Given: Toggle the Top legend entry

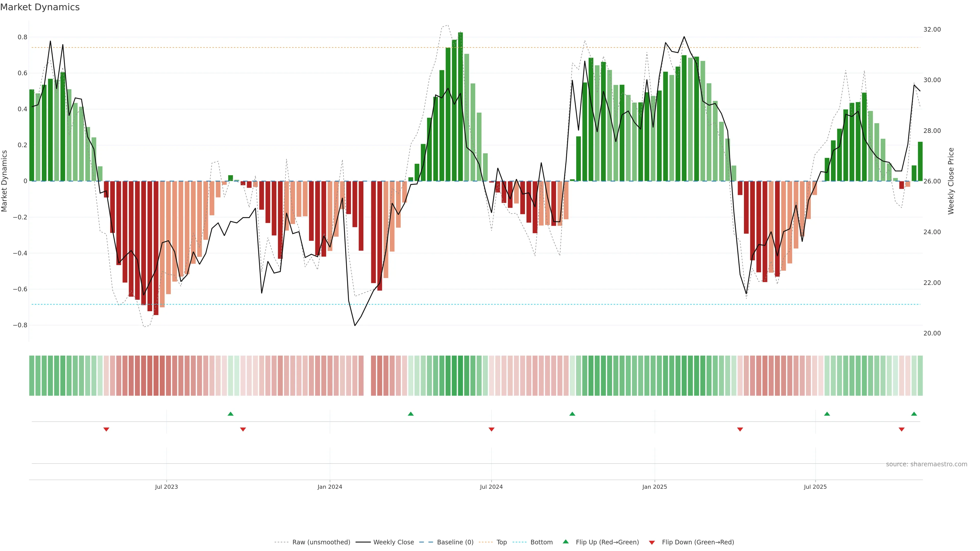Looking at the screenshot, I should coord(501,542).
